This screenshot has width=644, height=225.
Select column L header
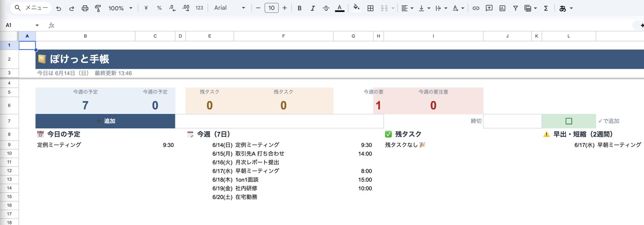[569, 36]
